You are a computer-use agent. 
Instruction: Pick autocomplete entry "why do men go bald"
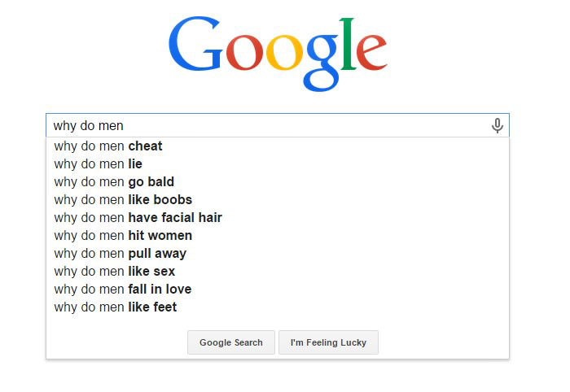[278, 182]
